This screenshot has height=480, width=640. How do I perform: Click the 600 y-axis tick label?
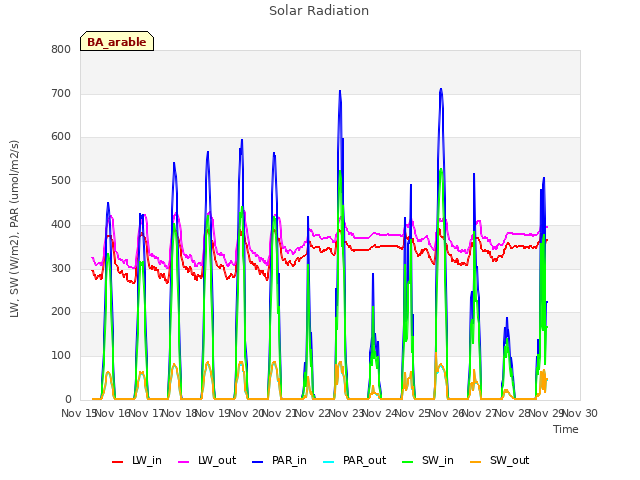pyautogui.click(x=61, y=137)
